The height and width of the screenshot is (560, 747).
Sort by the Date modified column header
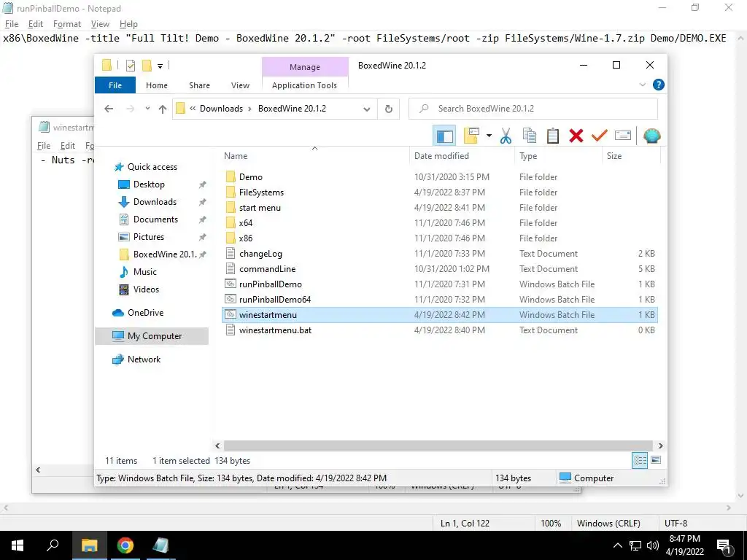tap(462, 156)
